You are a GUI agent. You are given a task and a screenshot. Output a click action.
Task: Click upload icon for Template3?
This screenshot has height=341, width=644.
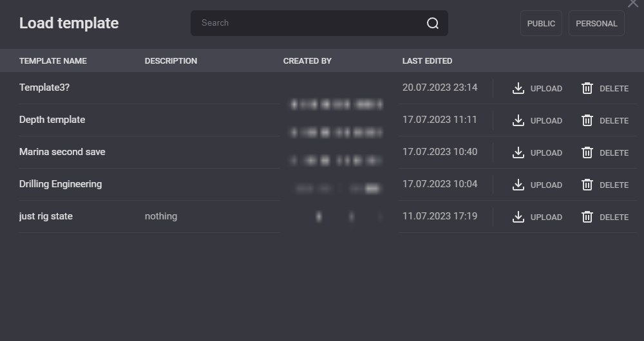[x=518, y=88]
